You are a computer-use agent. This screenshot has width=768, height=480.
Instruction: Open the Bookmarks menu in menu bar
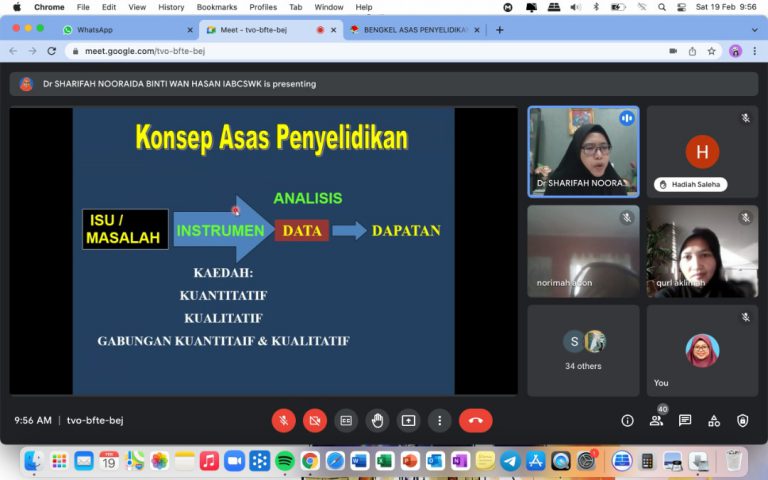(216, 7)
